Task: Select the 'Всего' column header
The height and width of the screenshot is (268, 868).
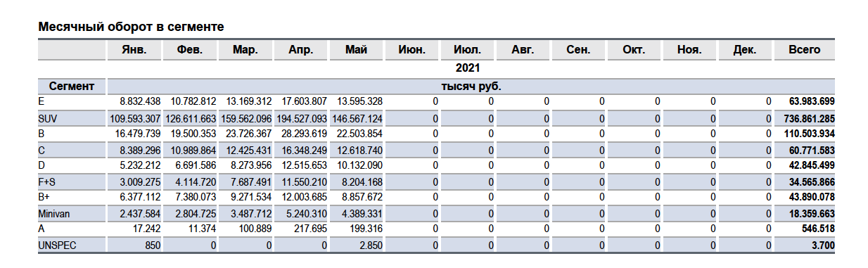Action: pyautogui.click(x=804, y=50)
